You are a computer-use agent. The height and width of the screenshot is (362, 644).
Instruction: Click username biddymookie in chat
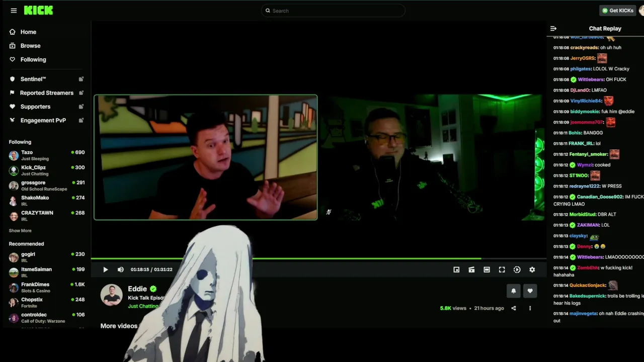point(585,112)
